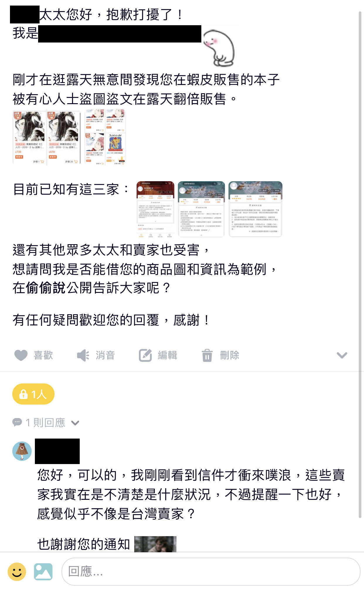Select the 刪除 delete option
364x591 pixels.
229,355
